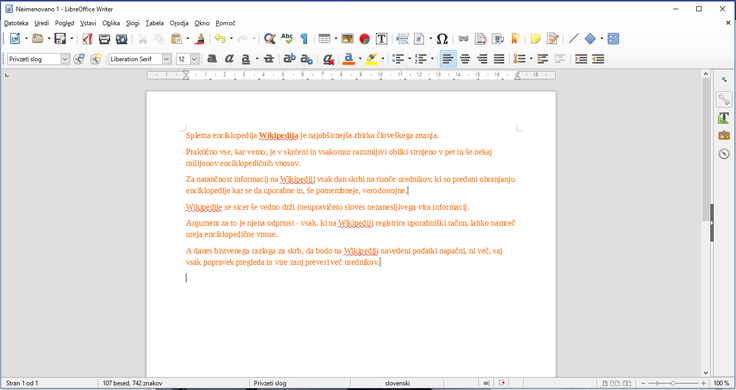Undo the last action
Screen dimensions: 736x390
220,38
